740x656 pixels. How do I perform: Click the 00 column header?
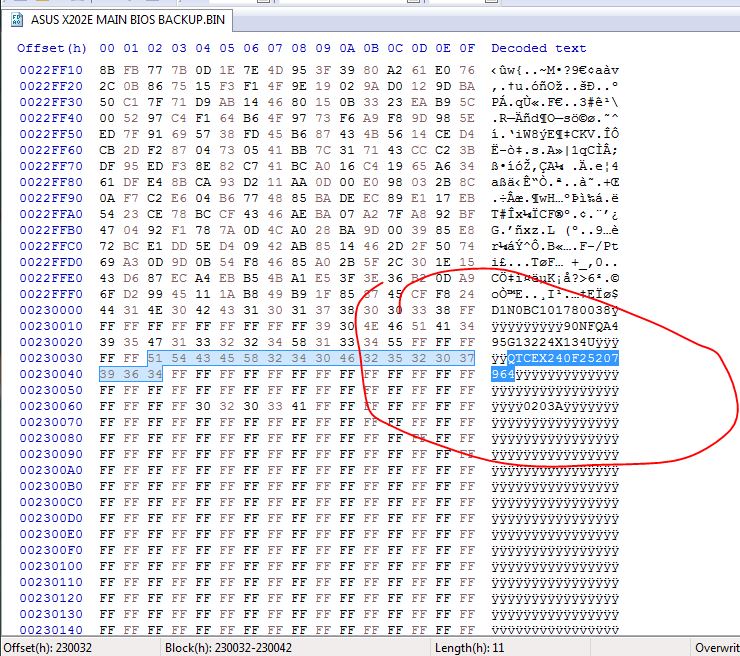107,48
